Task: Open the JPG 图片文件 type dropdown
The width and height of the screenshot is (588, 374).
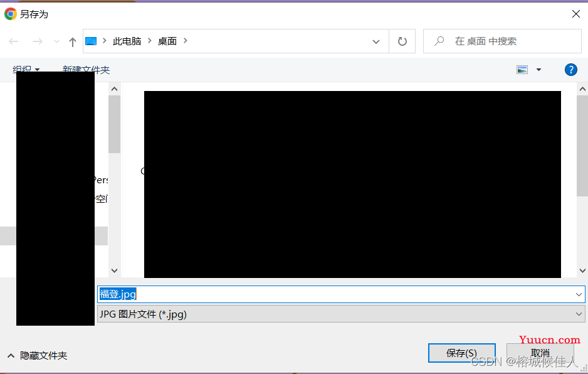Action: click(x=341, y=314)
